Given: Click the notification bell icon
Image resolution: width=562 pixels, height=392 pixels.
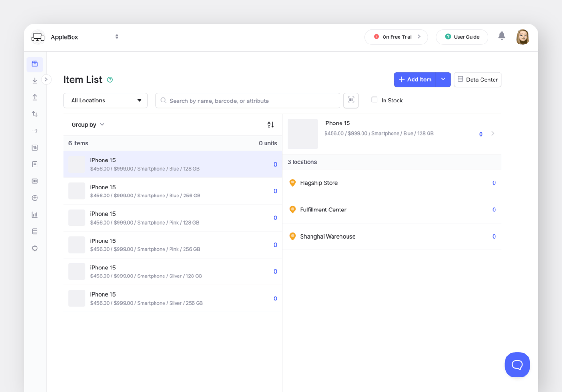Looking at the screenshot, I should coord(502,36).
